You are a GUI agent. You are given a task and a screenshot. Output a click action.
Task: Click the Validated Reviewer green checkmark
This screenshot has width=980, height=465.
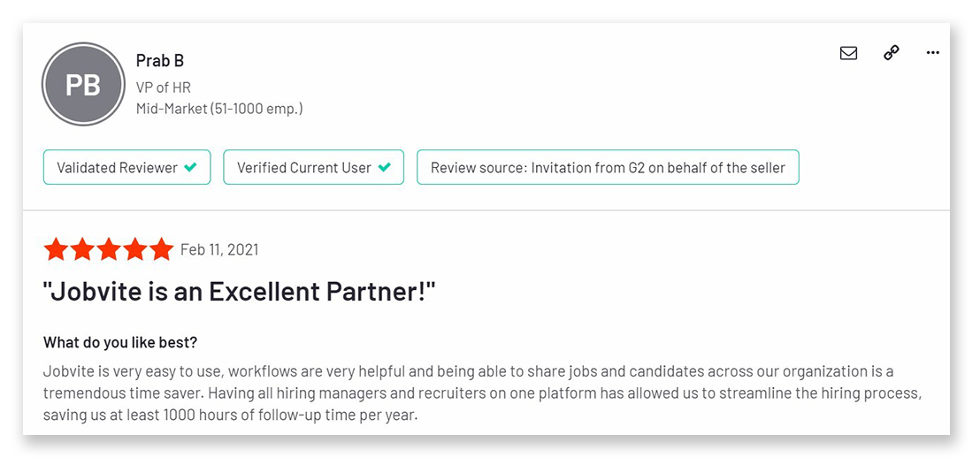pyautogui.click(x=191, y=167)
